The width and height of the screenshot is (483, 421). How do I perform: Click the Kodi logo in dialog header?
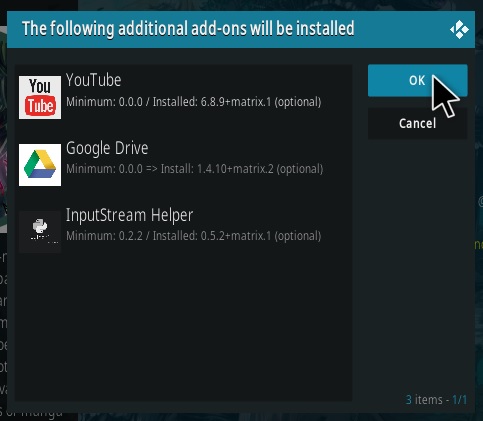459,30
